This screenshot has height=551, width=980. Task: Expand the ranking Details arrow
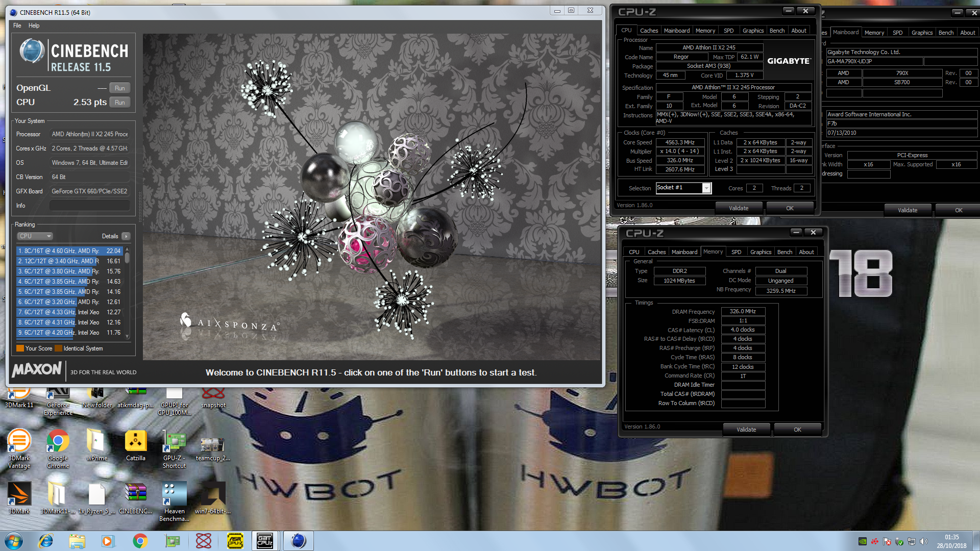click(x=126, y=236)
